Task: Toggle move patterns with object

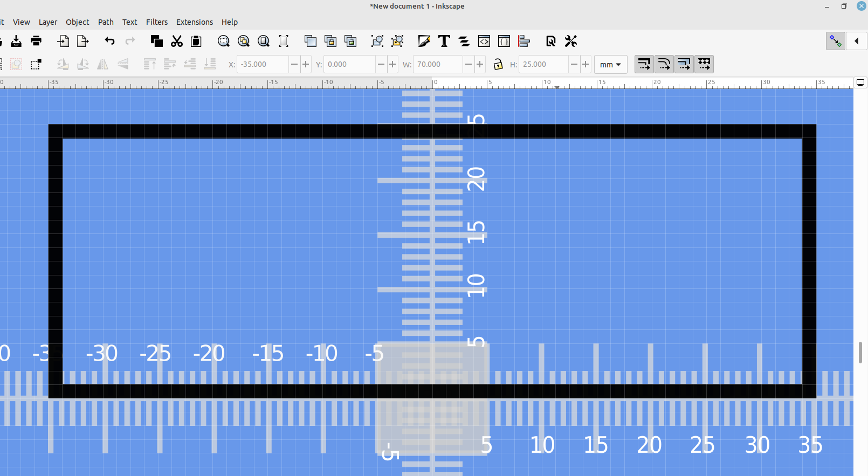Action: pos(704,64)
